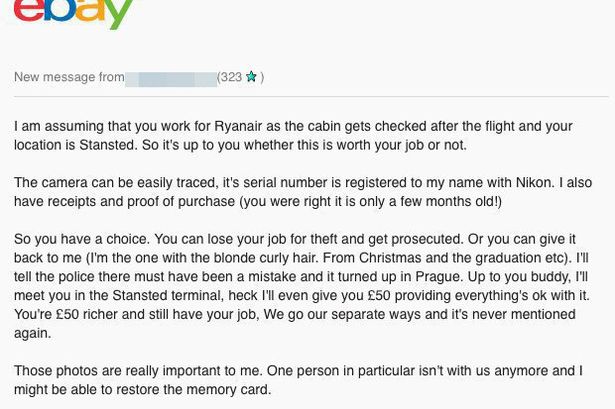This screenshot has width=615, height=409.
Task: Click the paragraph starting "I am assuming"
Action: click(x=293, y=136)
